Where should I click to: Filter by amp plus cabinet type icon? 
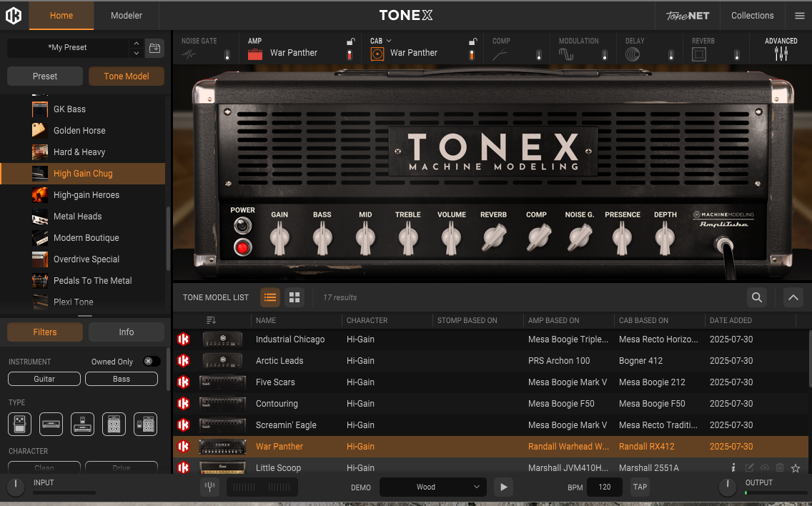pyautogui.click(x=146, y=425)
